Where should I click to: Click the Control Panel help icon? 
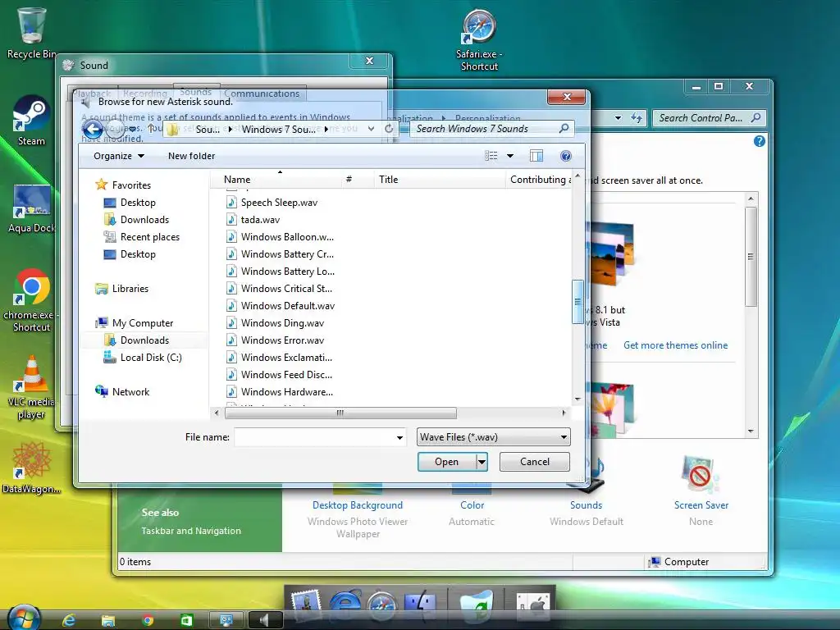click(x=759, y=141)
